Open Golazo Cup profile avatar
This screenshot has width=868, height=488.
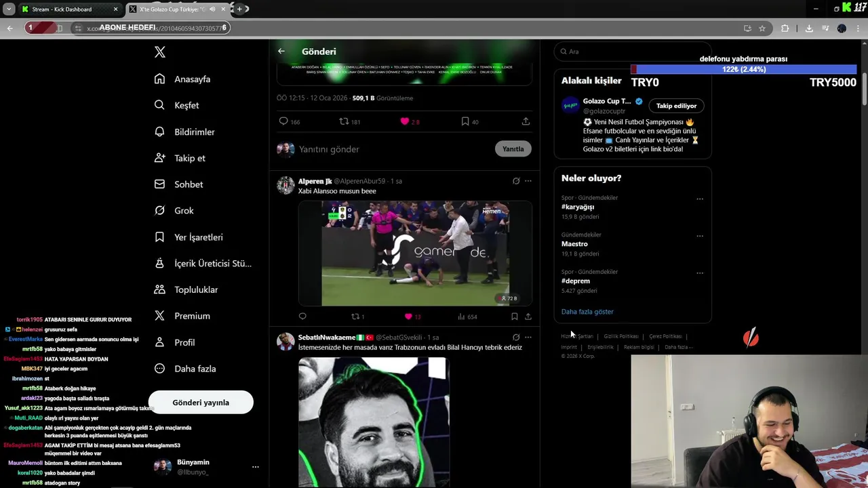pyautogui.click(x=570, y=106)
